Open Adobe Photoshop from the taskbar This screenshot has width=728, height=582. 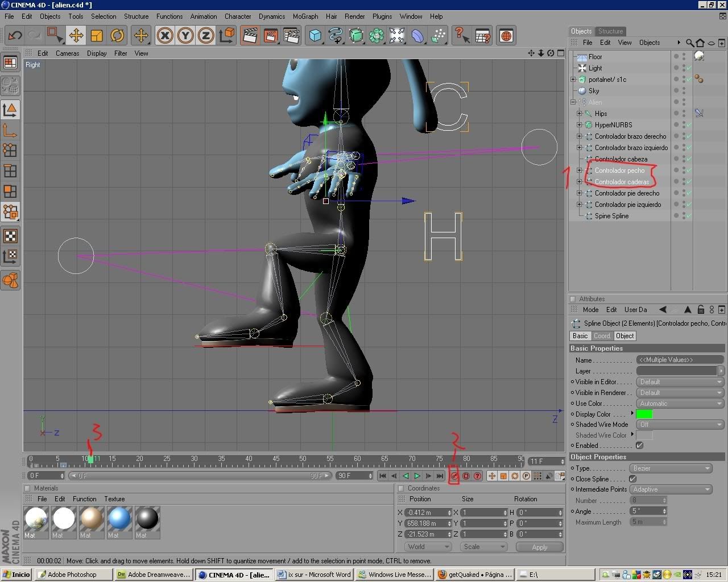(x=73, y=575)
